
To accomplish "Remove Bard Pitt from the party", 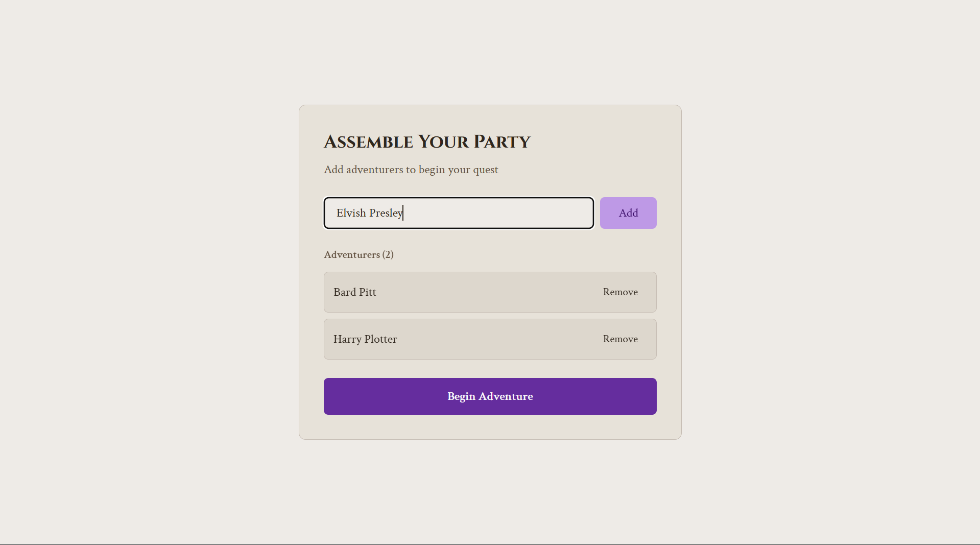I will pos(620,292).
